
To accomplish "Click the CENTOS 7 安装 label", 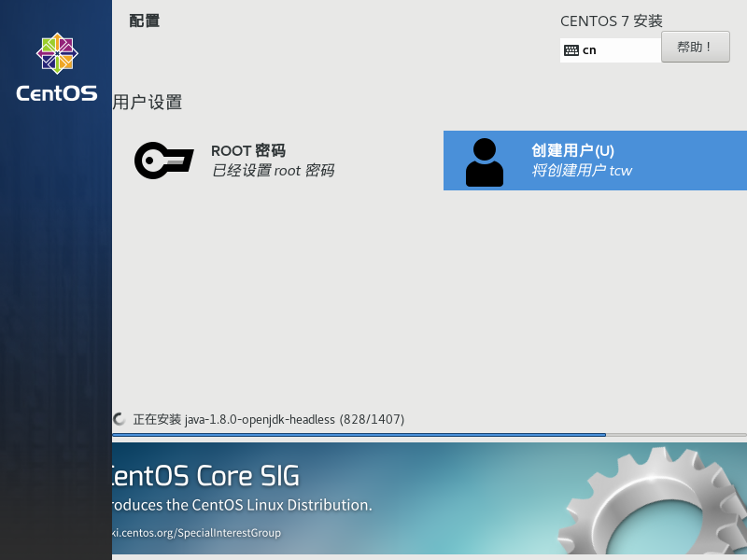I will 612,21.
